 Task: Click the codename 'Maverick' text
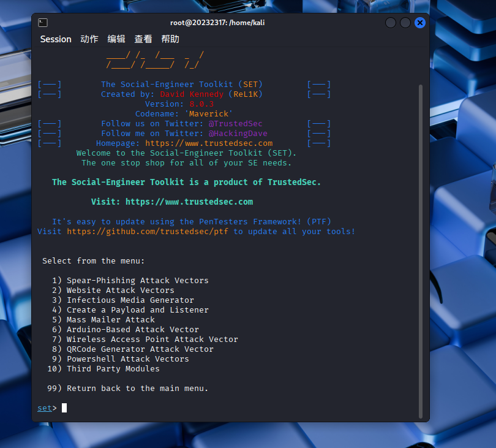(x=208, y=114)
